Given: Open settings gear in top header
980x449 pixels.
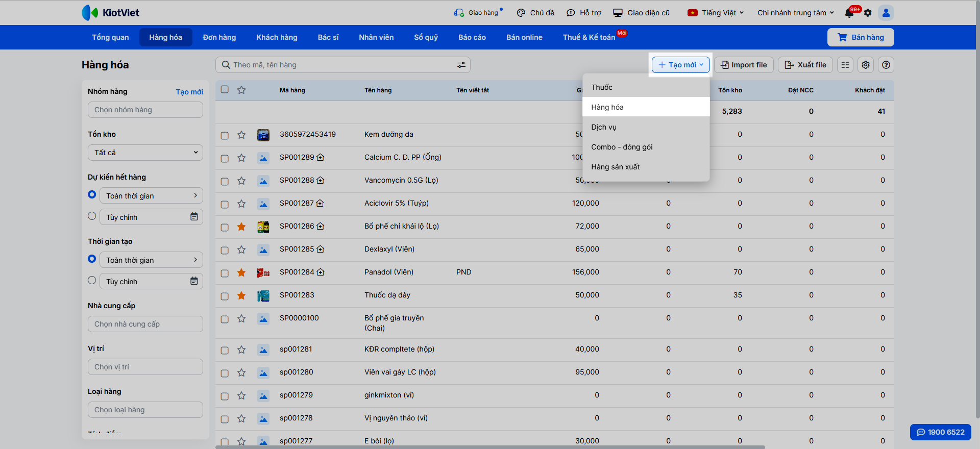Looking at the screenshot, I should (x=868, y=13).
